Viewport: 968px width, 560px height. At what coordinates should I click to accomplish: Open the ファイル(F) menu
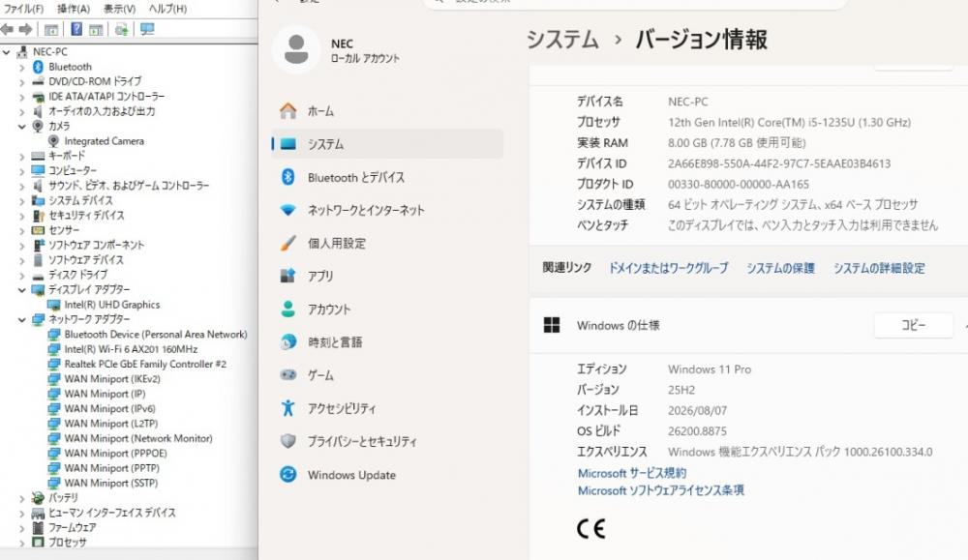23,9
